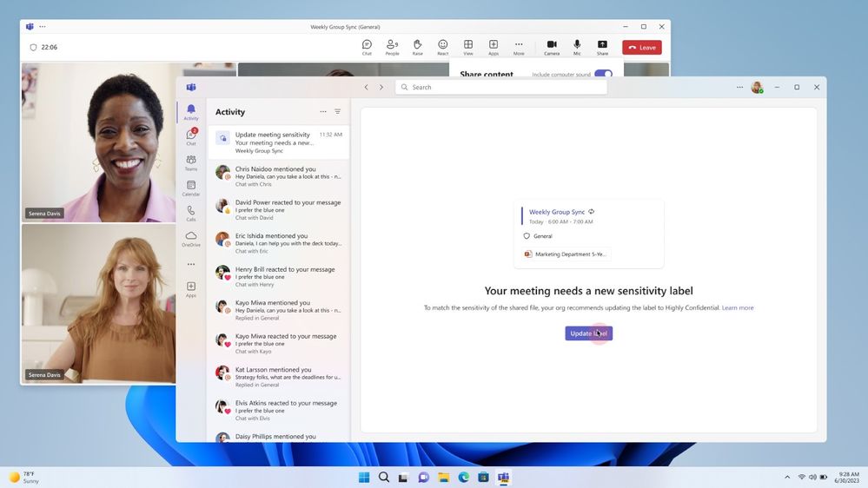Open Marketing Department PowerPoint file chip
The height and width of the screenshot is (488, 868).
tap(566, 254)
